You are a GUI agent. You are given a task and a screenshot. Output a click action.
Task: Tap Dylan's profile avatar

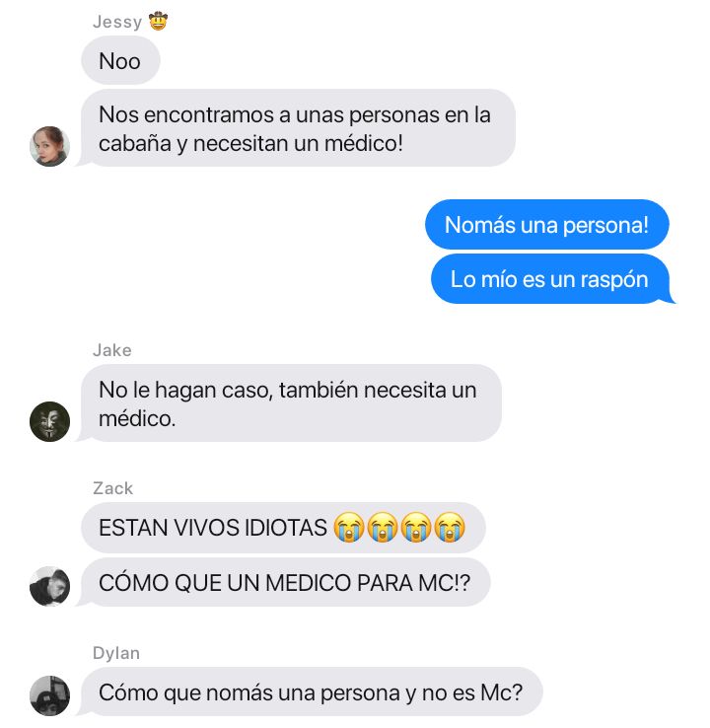tap(49, 695)
